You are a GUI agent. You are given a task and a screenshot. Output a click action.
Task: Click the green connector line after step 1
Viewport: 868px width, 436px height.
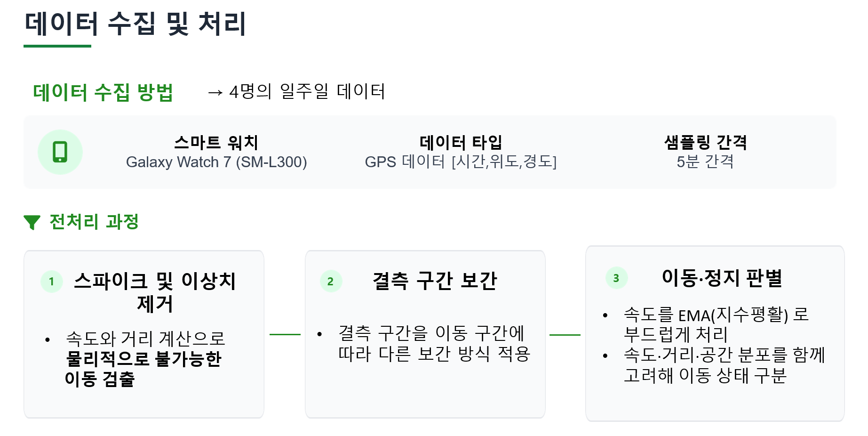coord(285,334)
